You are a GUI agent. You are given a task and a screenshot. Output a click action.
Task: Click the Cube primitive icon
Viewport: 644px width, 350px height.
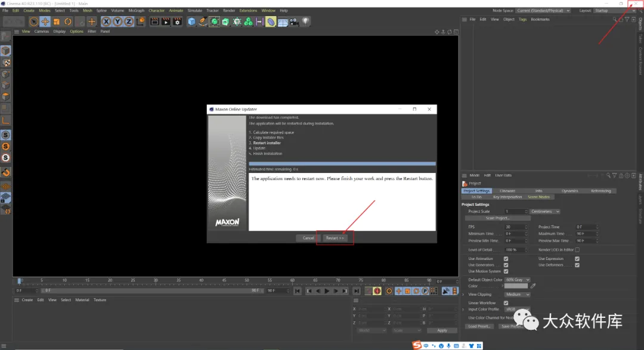(191, 21)
